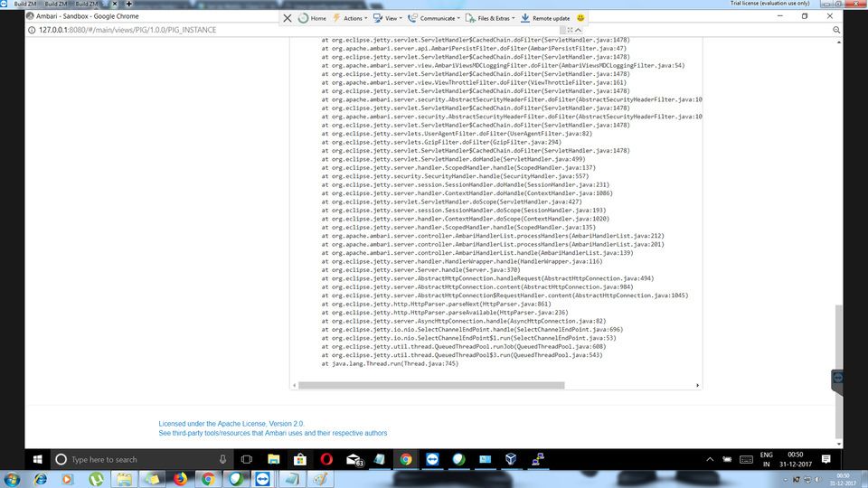Click the site information icon beside URL
The height and width of the screenshot is (488, 868).
pyautogui.click(x=32, y=30)
